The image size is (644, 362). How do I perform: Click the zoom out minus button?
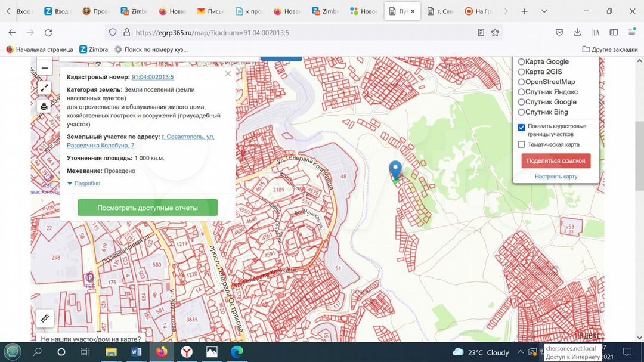(x=44, y=69)
